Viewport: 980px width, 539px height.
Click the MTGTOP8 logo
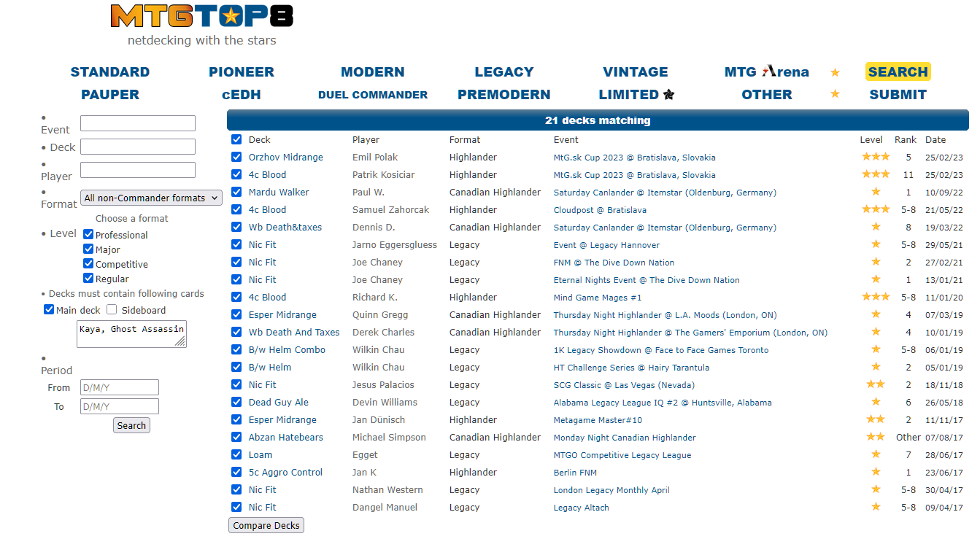(x=202, y=16)
